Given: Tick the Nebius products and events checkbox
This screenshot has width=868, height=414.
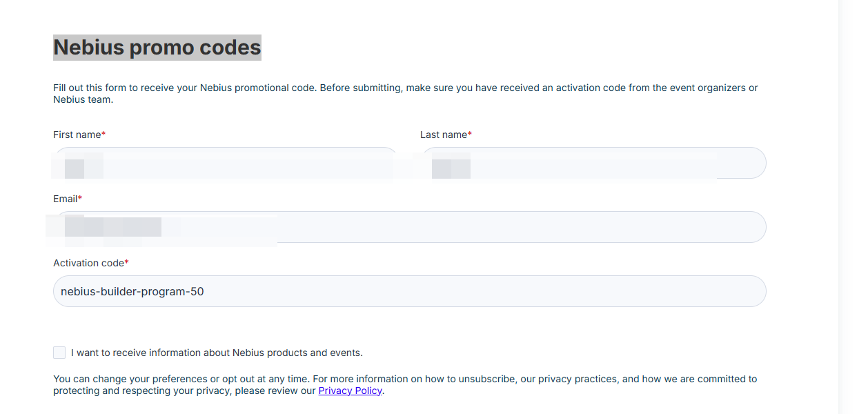Looking at the screenshot, I should tap(59, 353).
